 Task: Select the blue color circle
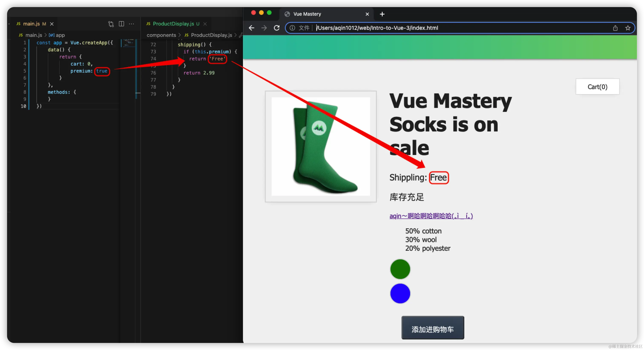click(x=400, y=293)
